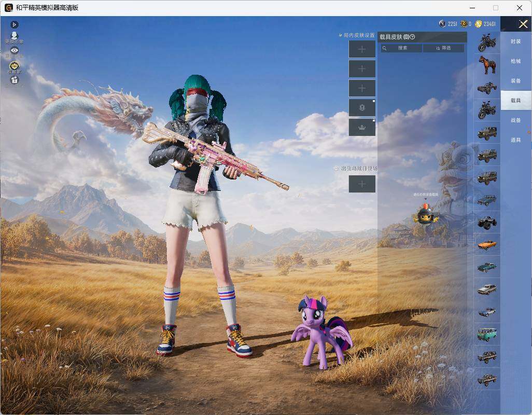Select the black monster truck icon

tap(487, 222)
